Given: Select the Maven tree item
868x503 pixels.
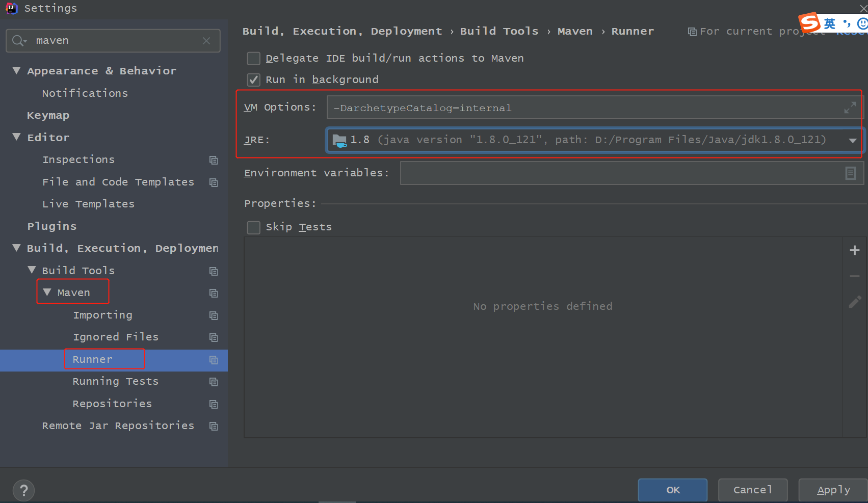Looking at the screenshot, I should (73, 293).
